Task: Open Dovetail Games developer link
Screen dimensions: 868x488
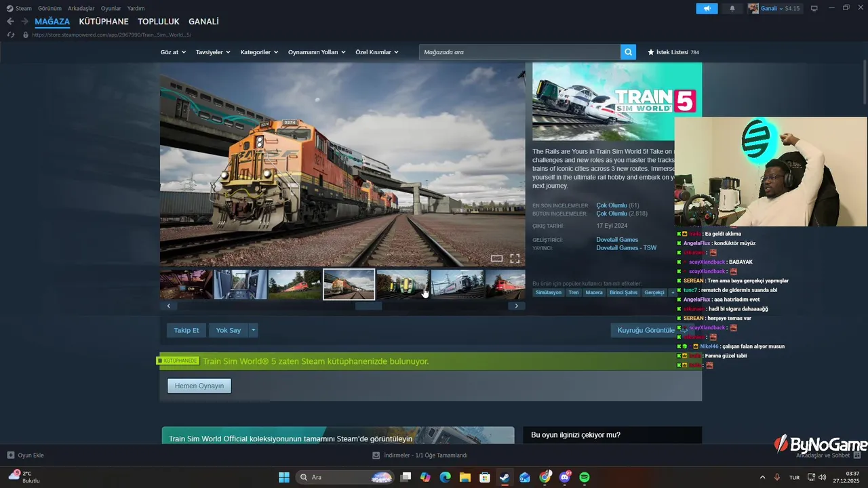Action: point(617,240)
